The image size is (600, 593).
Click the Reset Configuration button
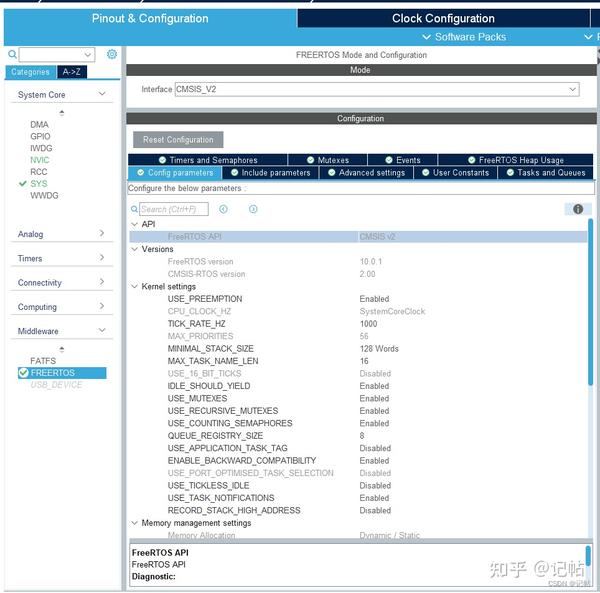178,140
